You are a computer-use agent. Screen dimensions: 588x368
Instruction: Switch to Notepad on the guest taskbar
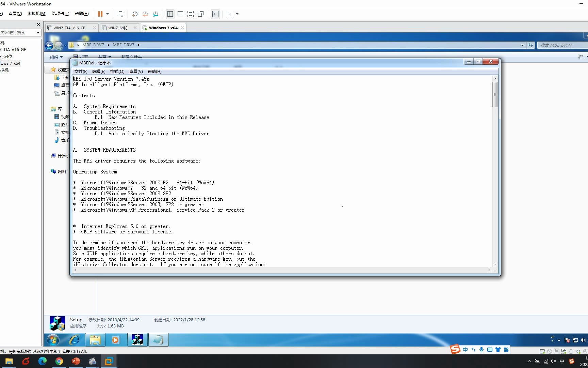point(159,340)
